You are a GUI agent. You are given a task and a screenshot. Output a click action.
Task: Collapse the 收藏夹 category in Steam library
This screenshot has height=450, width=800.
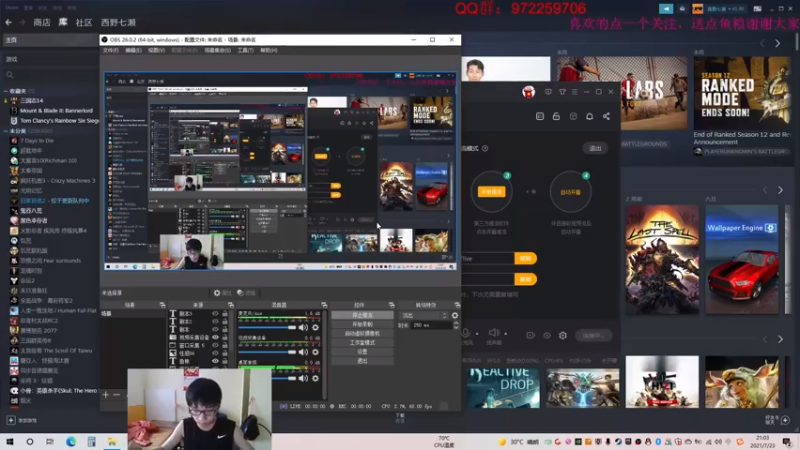[6, 91]
